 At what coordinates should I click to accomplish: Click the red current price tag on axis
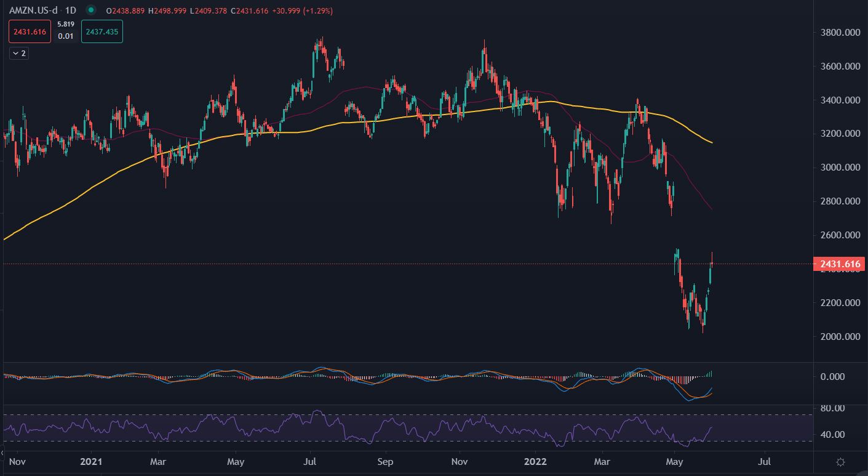839,264
